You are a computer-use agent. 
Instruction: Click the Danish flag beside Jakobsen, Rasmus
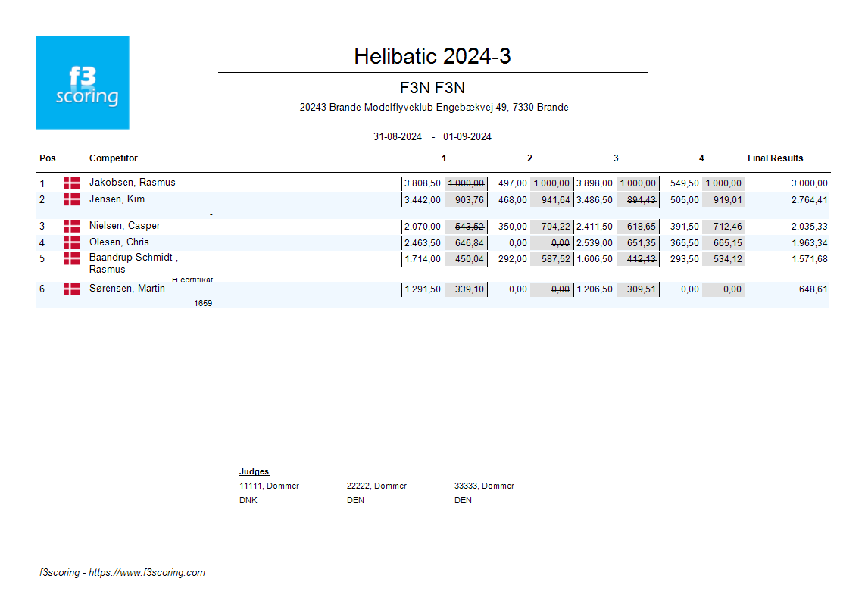click(x=72, y=183)
